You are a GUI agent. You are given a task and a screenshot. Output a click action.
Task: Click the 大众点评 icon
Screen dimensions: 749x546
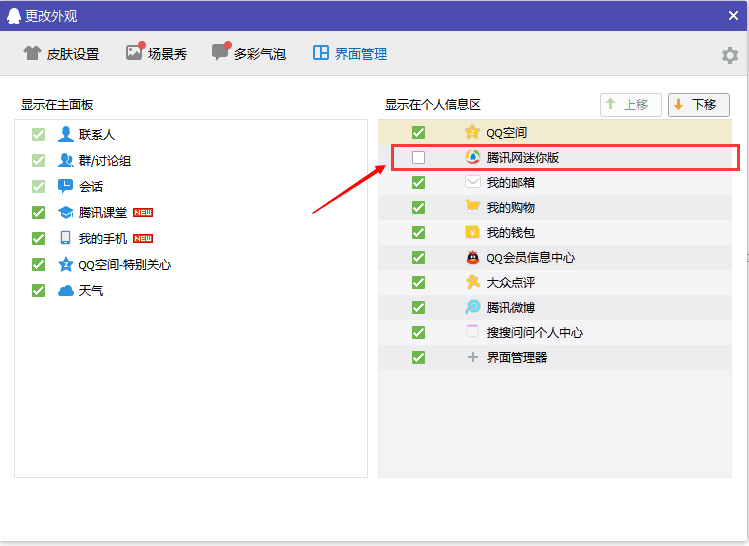pyautogui.click(x=472, y=282)
